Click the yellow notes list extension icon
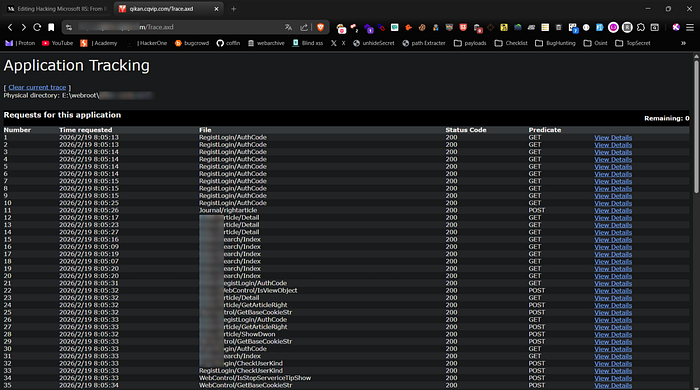The image size is (700, 390). [x=545, y=27]
